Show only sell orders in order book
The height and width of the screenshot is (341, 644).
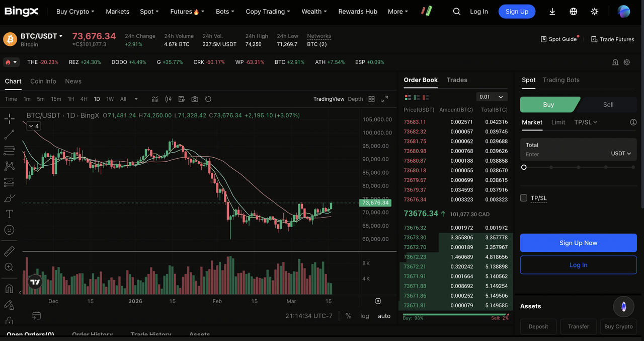427,97
